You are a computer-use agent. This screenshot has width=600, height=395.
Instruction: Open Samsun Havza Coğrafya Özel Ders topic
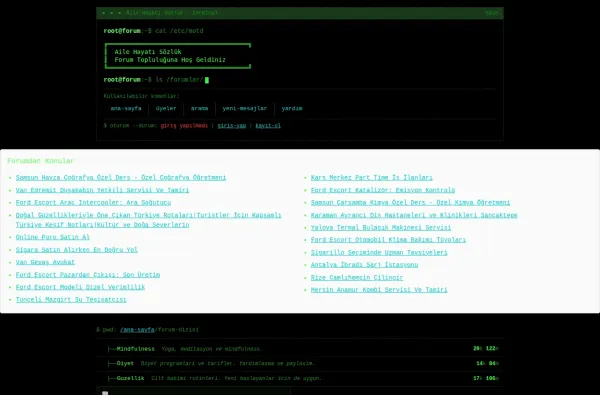(121, 178)
